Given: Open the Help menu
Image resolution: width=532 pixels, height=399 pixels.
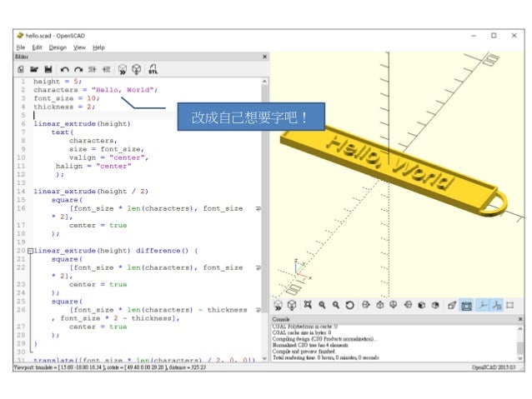Looking at the screenshot, I should [x=98, y=47].
